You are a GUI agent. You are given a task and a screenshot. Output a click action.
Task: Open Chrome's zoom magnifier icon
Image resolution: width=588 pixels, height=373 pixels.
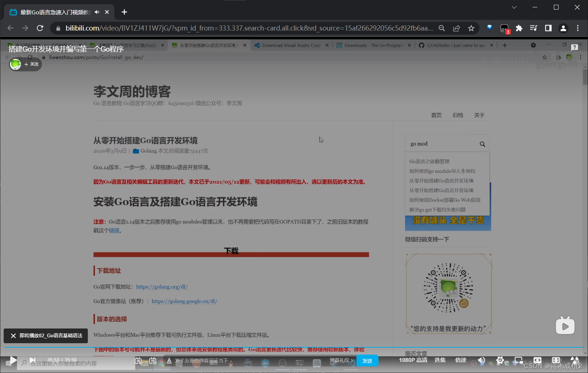pos(442,28)
